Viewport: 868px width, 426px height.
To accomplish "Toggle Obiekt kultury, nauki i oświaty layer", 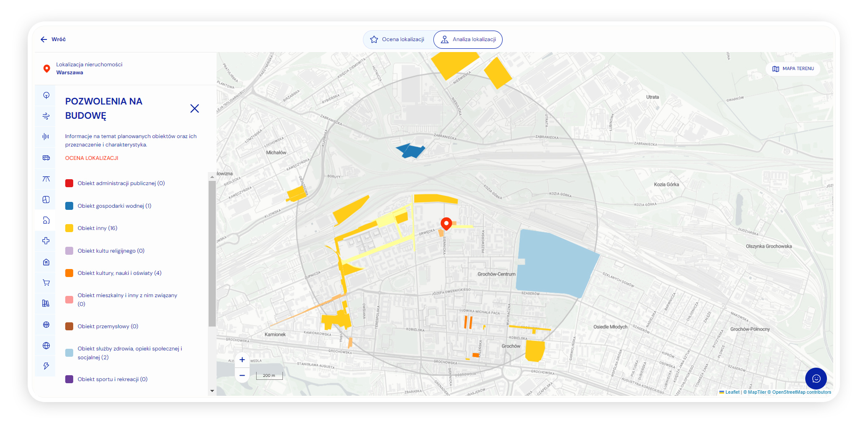I will (x=119, y=273).
